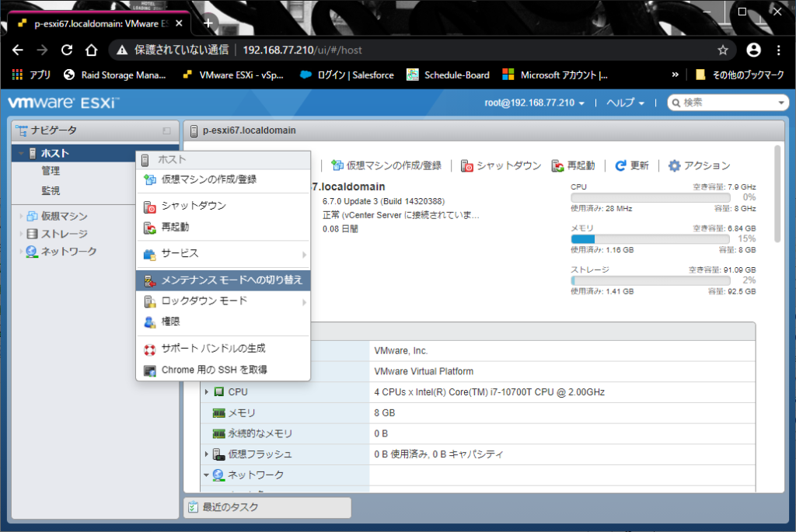Expand the 仮想フラッシュ hardware row
The width and height of the screenshot is (796, 532).
point(207,454)
